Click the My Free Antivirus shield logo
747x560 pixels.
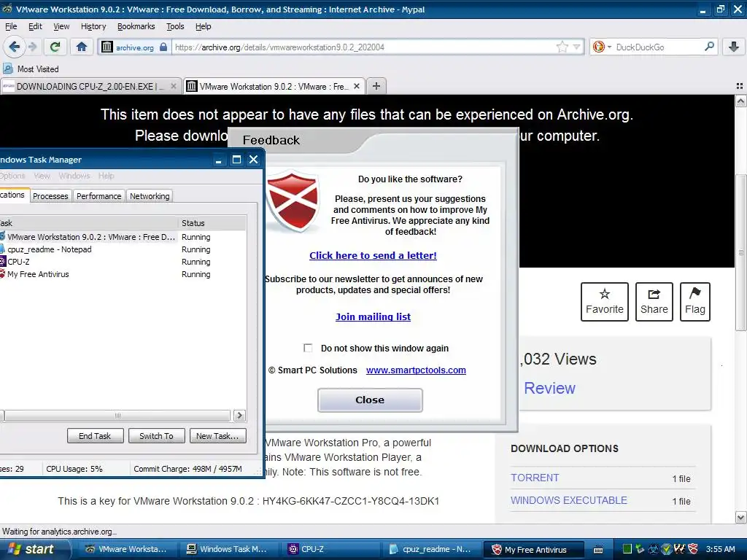click(x=293, y=201)
